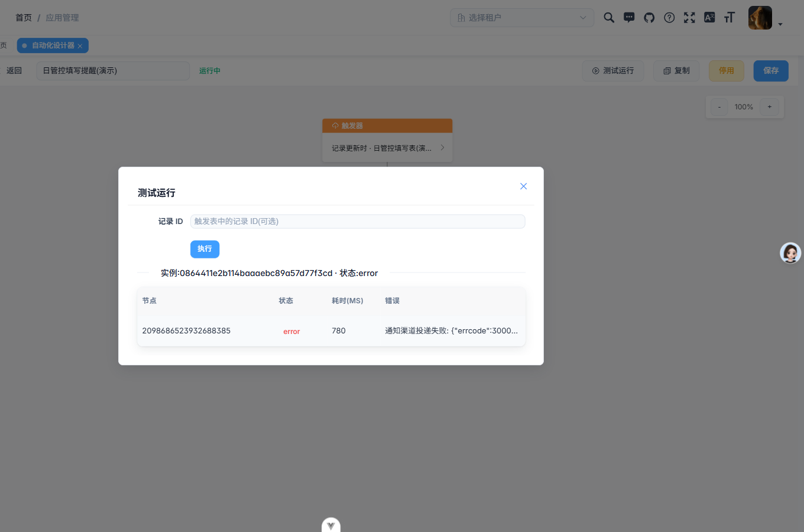Click the 通知渠道投递失败 error message
The width and height of the screenshot is (804, 532).
click(x=451, y=330)
